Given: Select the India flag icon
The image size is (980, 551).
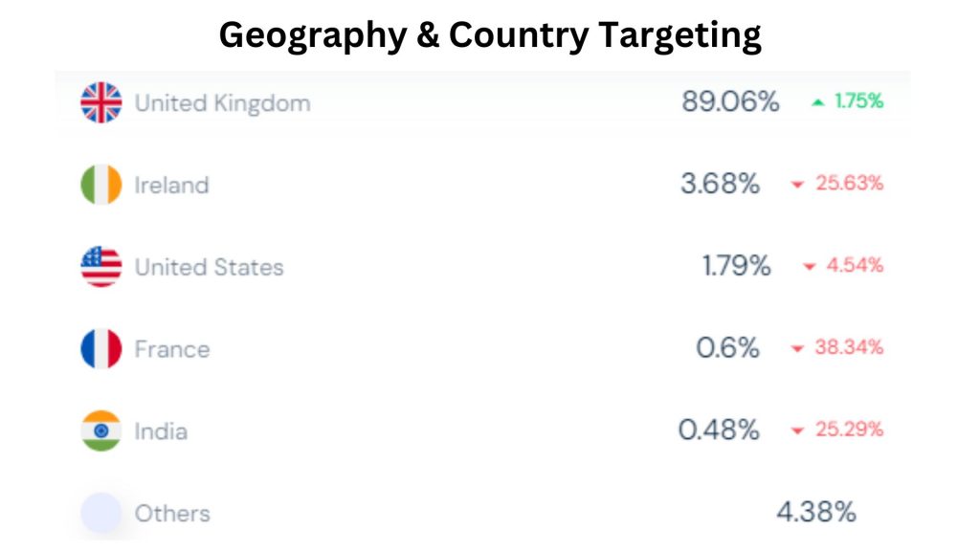Looking at the screenshot, I should point(101,431).
